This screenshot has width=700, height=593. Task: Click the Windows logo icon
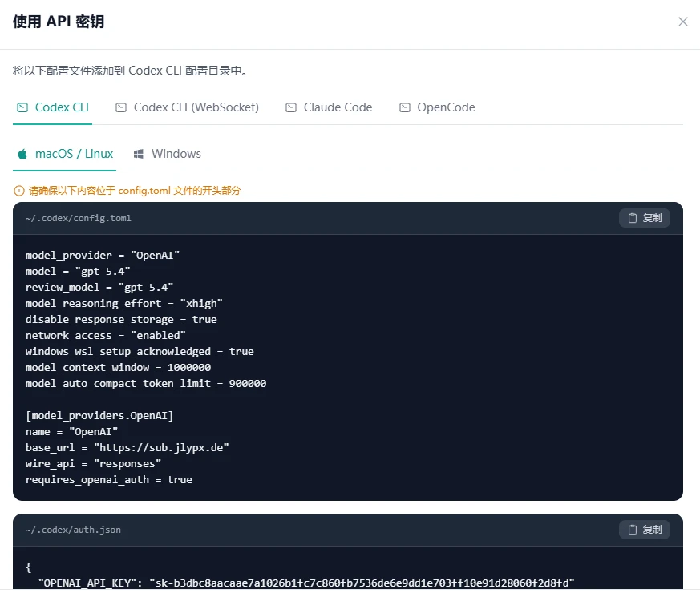141,153
